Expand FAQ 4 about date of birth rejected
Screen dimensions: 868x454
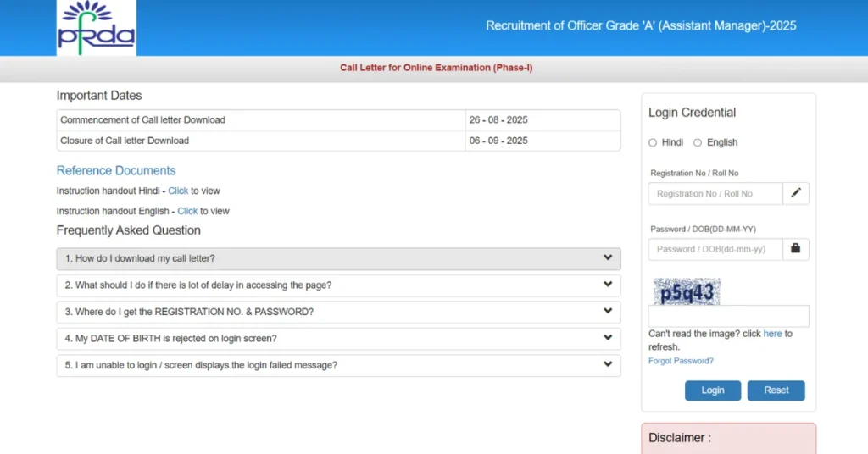pos(339,339)
